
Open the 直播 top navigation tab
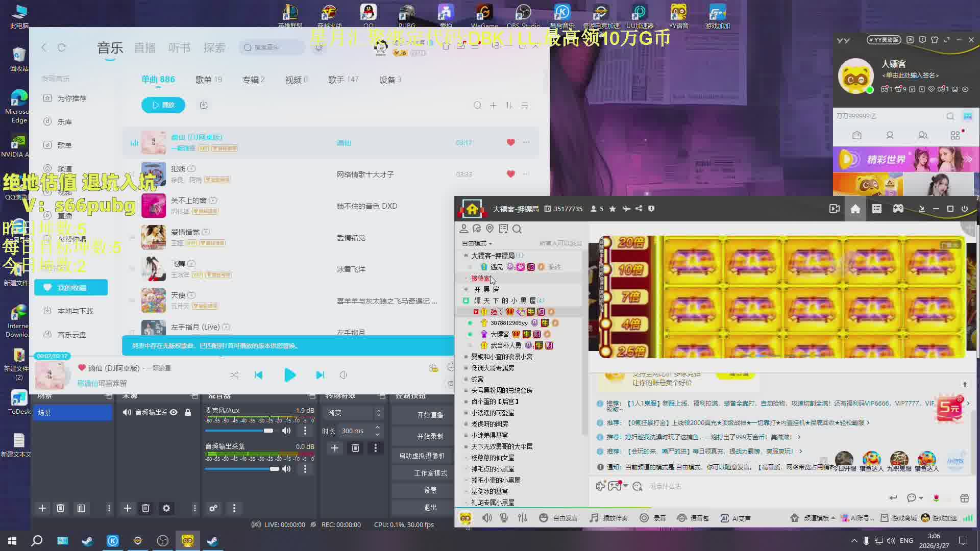(x=144, y=48)
